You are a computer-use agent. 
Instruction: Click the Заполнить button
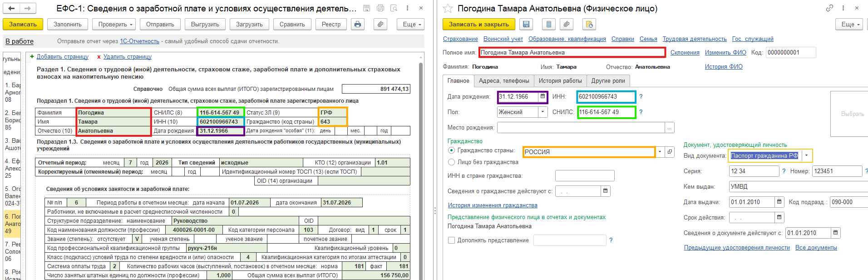(68, 25)
